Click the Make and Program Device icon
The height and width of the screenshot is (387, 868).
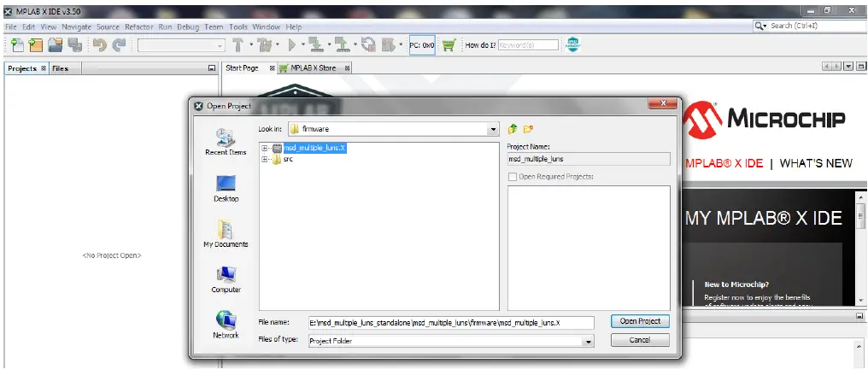(x=316, y=44)
